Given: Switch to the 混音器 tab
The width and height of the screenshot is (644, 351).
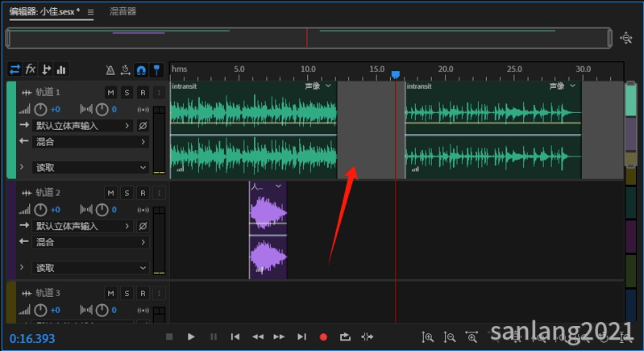Looking at the screenshot, I should click(x=123, y=11).
